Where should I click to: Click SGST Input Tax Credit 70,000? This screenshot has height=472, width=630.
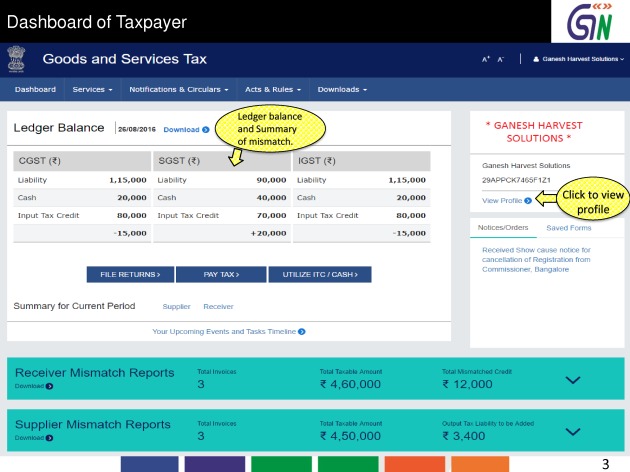[271, 215]
